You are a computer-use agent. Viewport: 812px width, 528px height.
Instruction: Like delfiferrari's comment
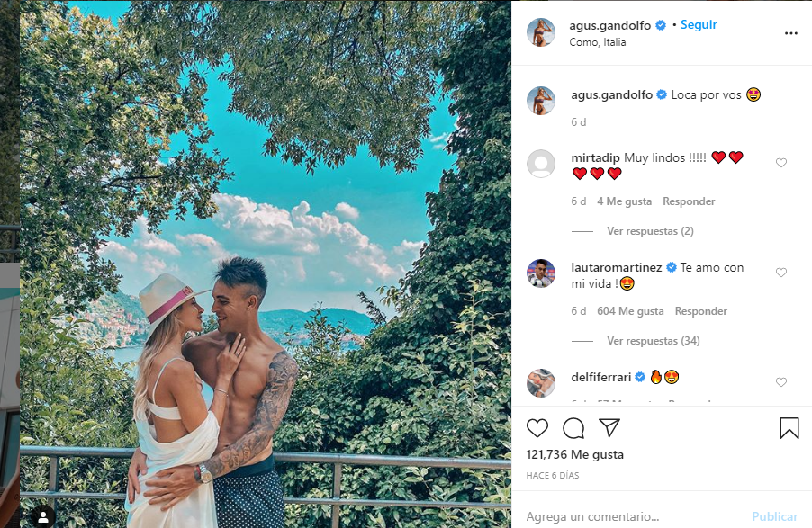(780, 382)
